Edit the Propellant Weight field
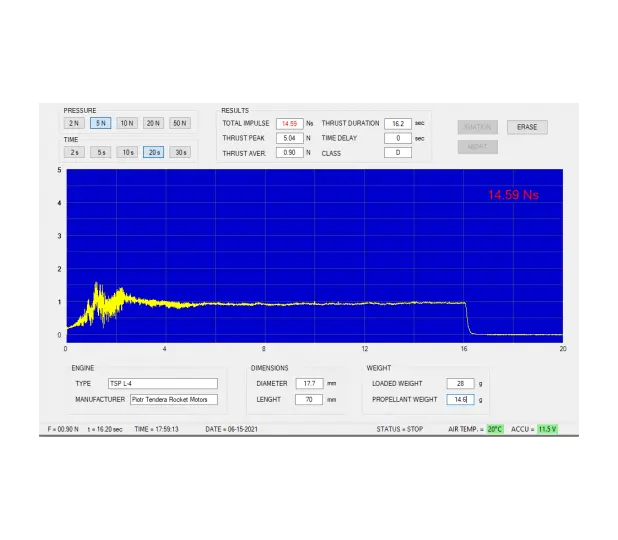Image resolution: width=618 pixels, height=540 pixels. coord(460,399)
